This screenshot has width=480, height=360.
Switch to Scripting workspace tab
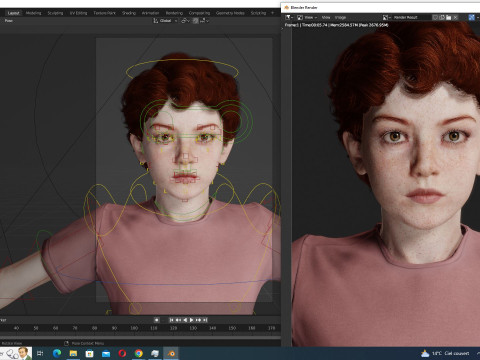tap(258, 13)
